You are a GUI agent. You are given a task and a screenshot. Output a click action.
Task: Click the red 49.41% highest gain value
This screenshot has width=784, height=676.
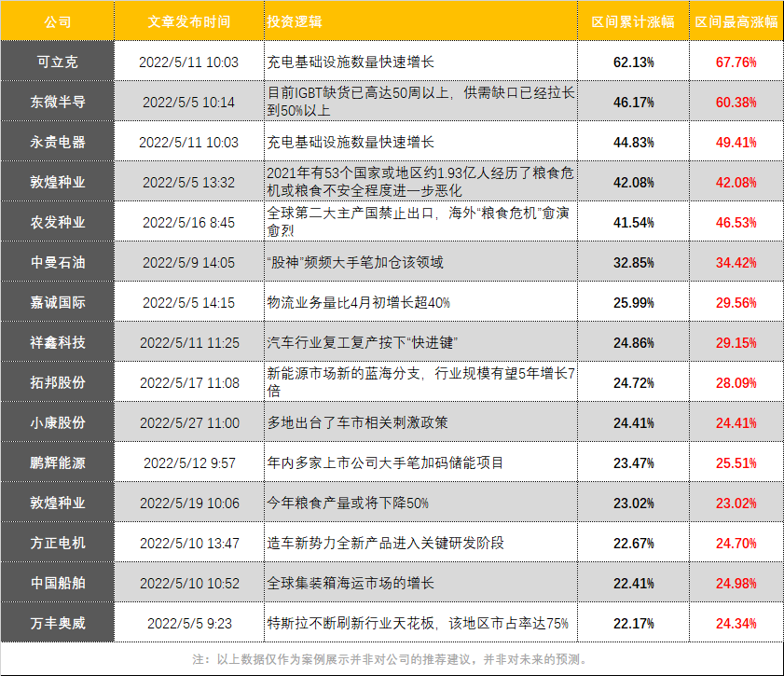[x=736, y=142]
